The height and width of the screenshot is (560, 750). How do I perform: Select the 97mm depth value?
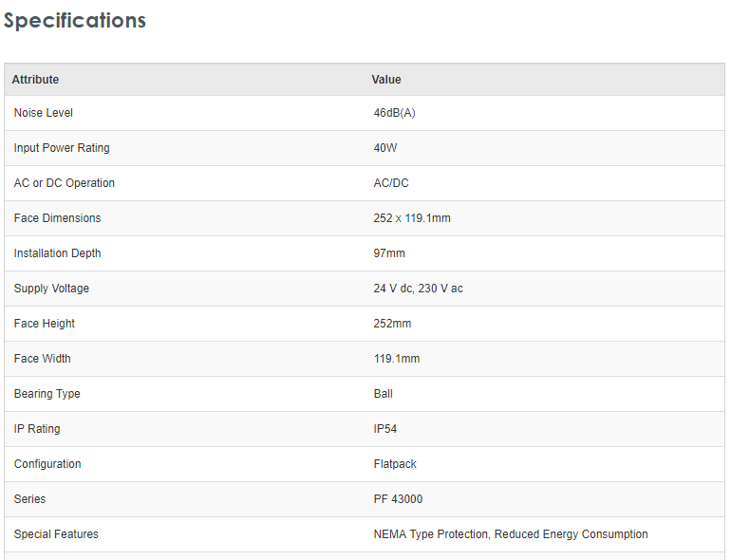click(x=389, y=253)
